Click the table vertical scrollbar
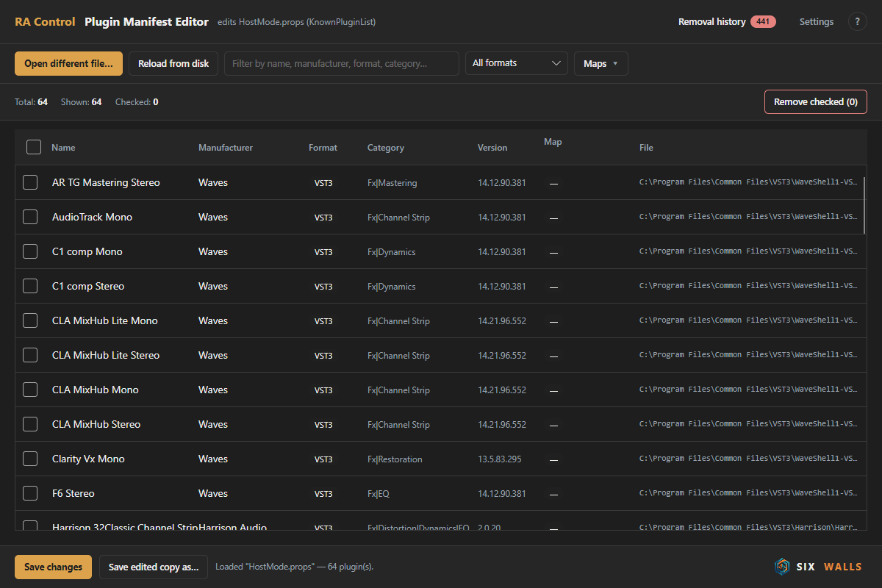Viewport: 882px width, 588px height. [864, 206]
